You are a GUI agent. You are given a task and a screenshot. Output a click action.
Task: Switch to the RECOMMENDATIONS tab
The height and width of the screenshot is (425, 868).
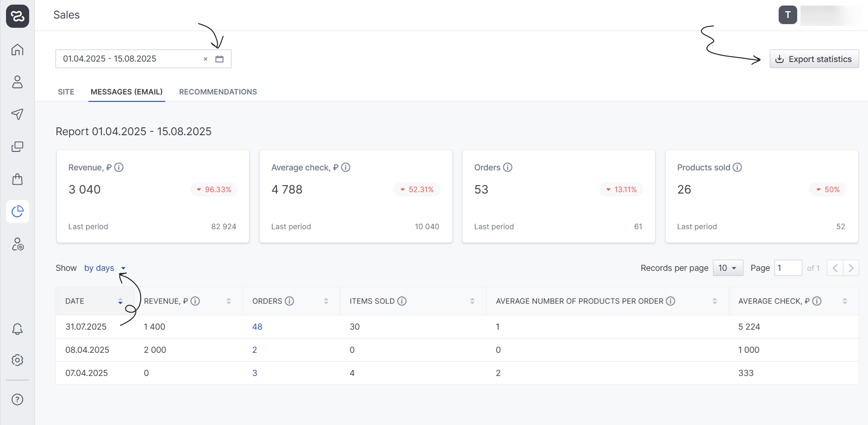pyautogui.click(x=218, y=92)
